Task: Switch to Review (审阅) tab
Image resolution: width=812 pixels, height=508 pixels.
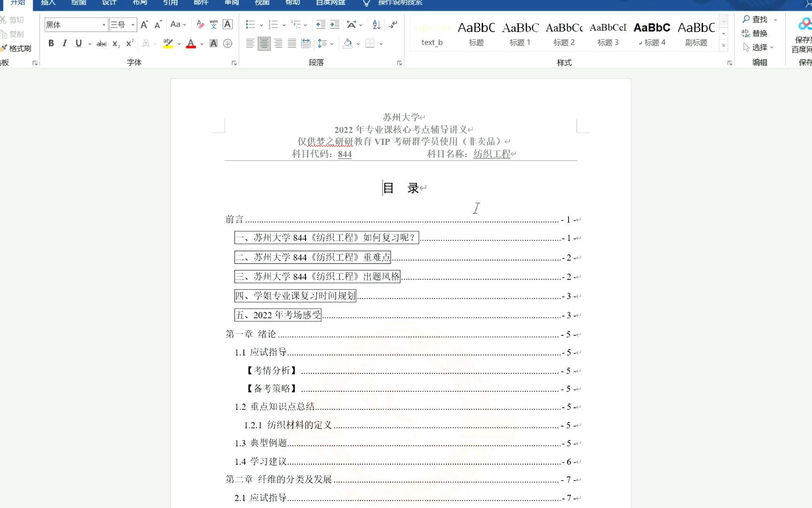Action: click(x=231, y=3)
